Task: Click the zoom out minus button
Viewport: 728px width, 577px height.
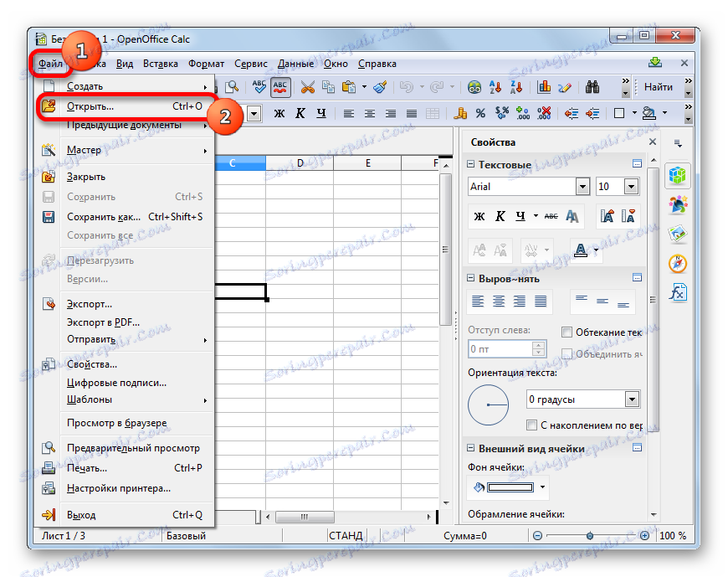Action: point(537,536)
